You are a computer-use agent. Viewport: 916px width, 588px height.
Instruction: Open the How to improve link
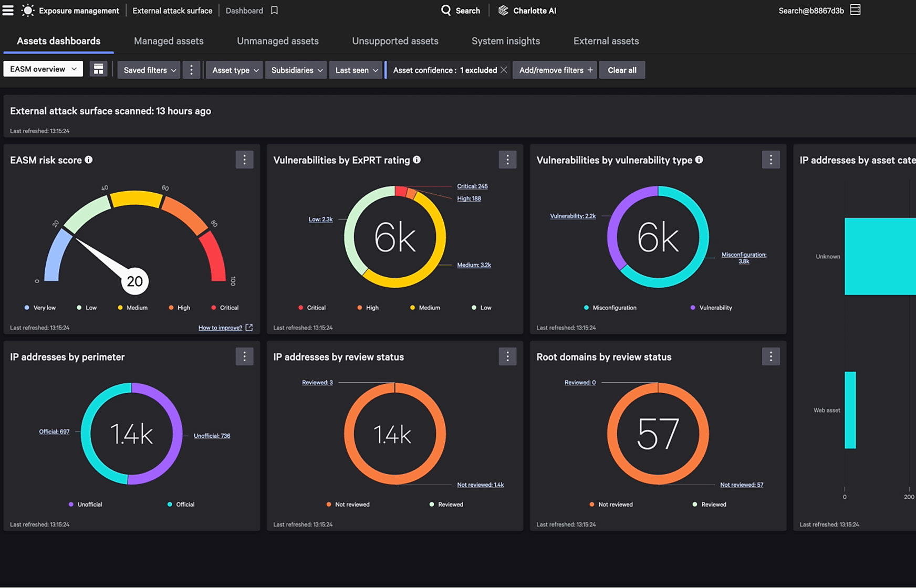tap(221, 328)
